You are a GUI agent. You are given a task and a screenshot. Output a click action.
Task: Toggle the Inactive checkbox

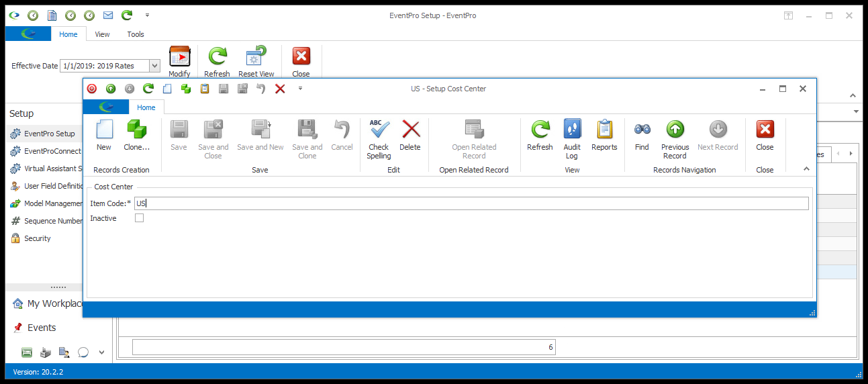(139, 218)
